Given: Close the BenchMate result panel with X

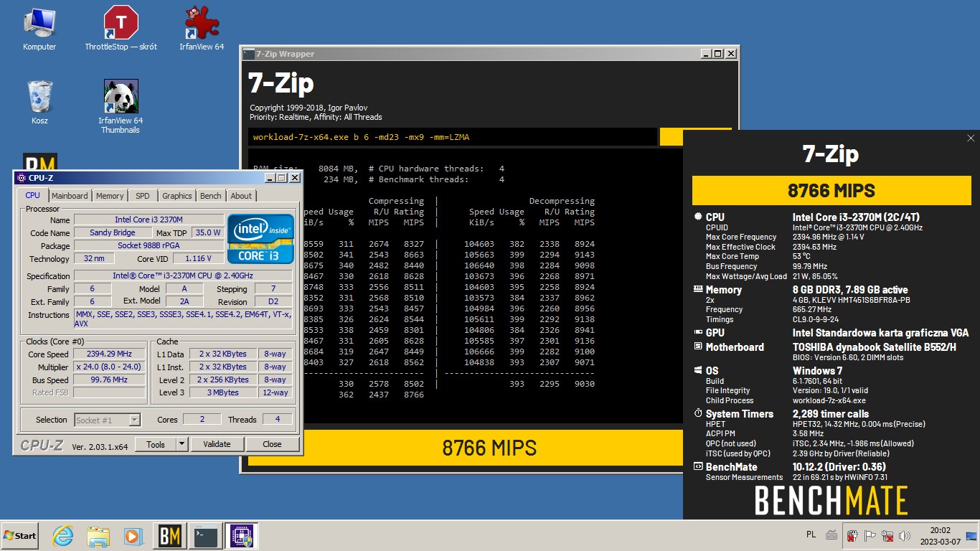Looking at the screenshot, I should [971, 138].
